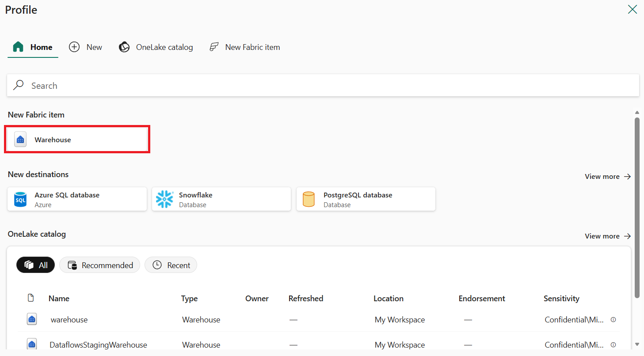Select the Snowflake destination icon
Screen dimensions: 644x356
coord(164,199)
